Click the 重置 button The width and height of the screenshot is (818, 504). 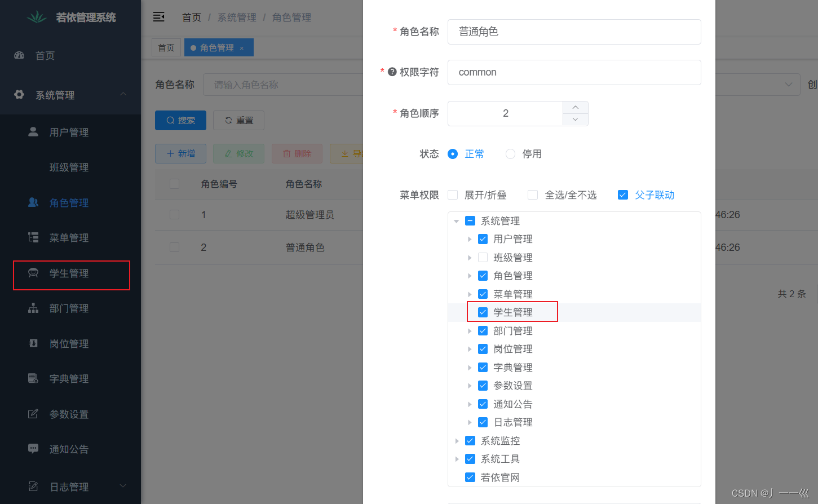tap(238, 120)
